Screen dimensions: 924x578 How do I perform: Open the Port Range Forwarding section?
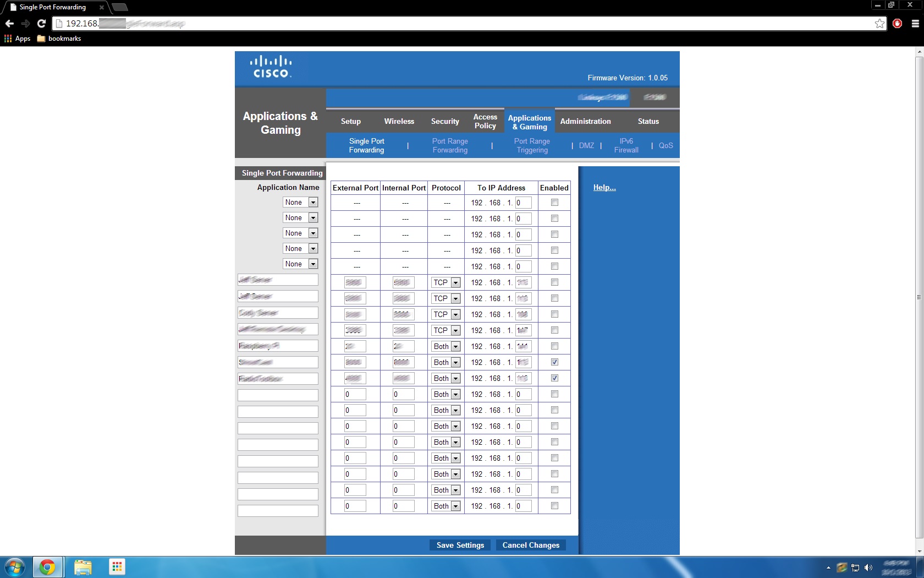click(x=450, y=145)
